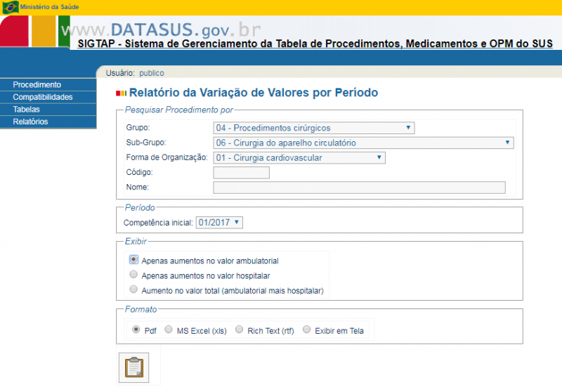This screenshot has width=562, height=392.
Task: Focus the Nome input field
Action: pyautogui.click(x=359, y=188)
